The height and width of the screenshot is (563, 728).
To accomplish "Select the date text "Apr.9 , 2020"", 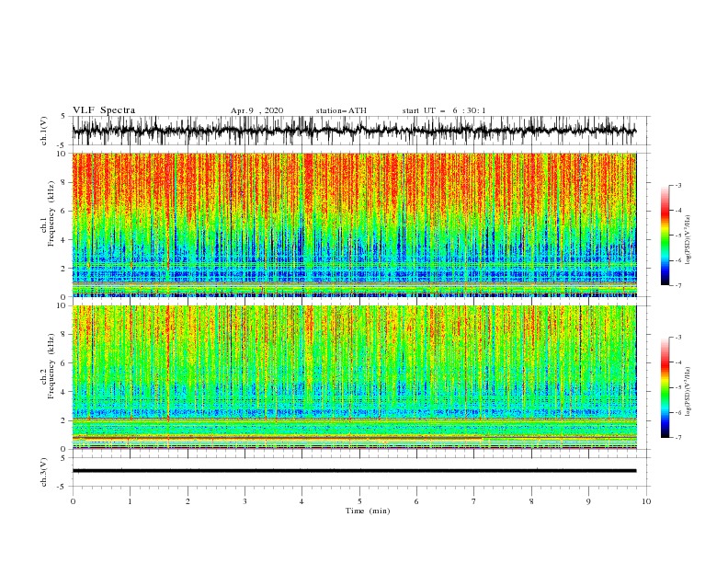I will (x=256, y=110).
